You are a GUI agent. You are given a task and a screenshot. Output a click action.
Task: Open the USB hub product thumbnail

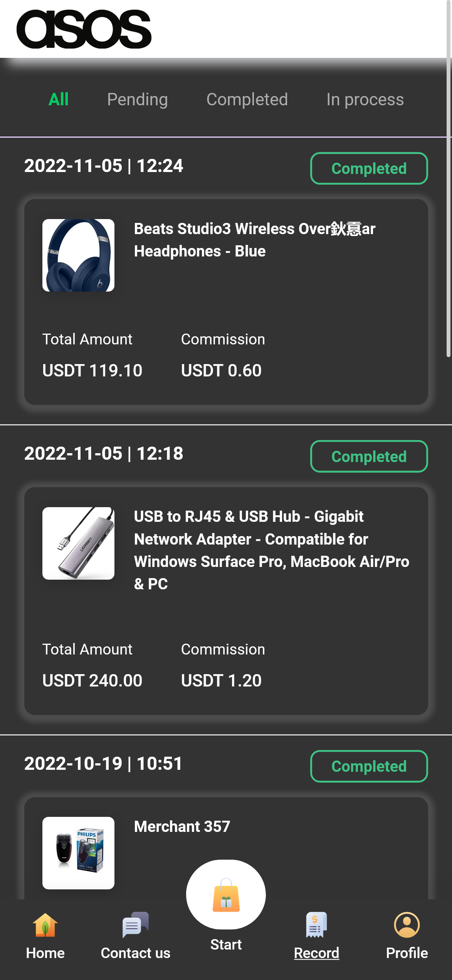[x=78, y=543]
